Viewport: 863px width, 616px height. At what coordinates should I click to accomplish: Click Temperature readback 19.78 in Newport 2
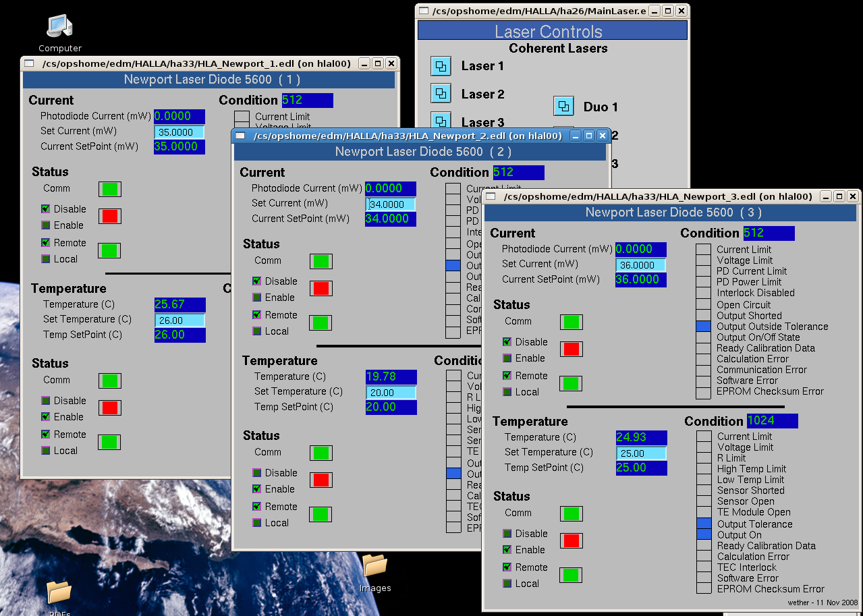(x=391, y=377)
